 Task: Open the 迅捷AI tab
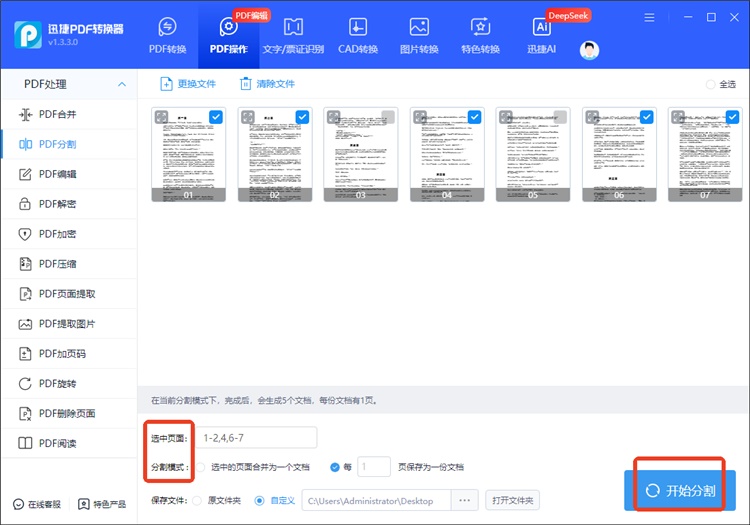541,35
